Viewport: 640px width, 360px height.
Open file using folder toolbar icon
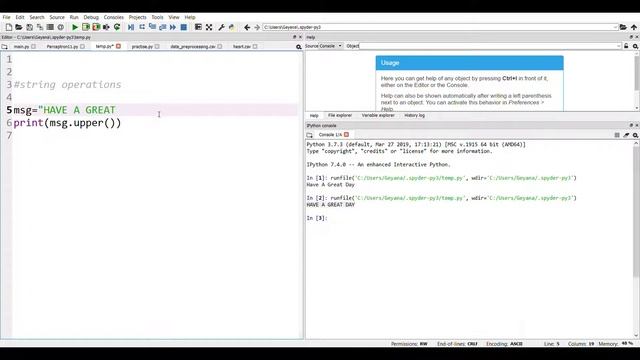(x=19, y=27)
